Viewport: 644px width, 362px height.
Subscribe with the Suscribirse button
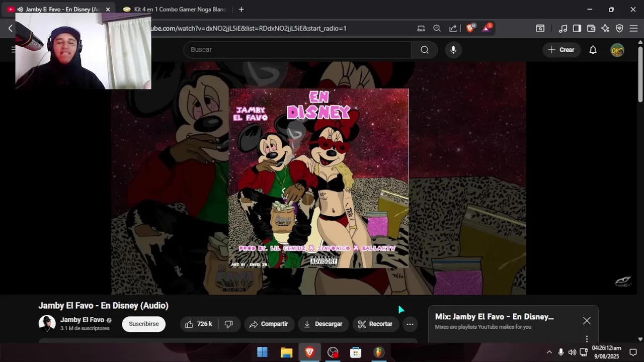143,324
